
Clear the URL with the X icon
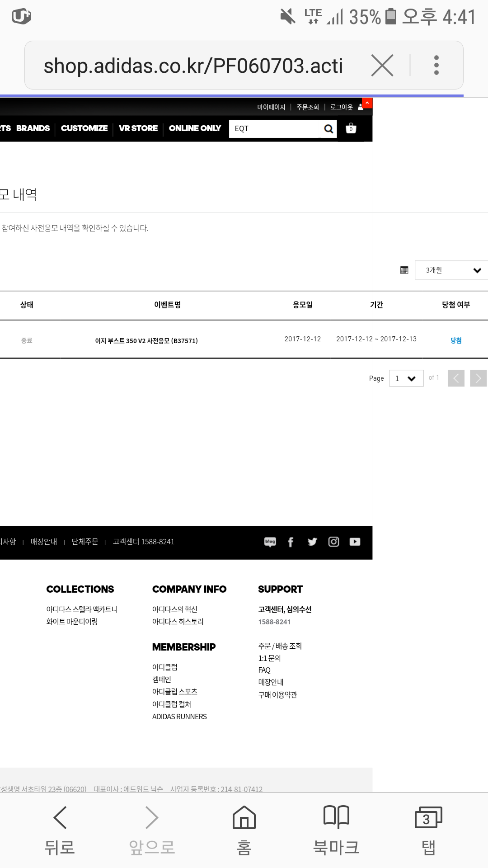point(382,65)
